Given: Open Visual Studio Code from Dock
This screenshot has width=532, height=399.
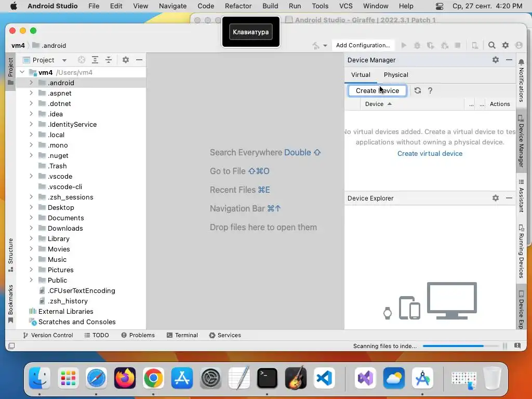Looking at the screenshot, I should (x=324, y=378).
